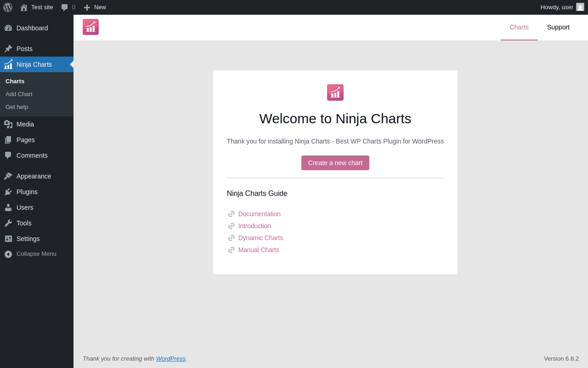Open the Posts menu
This screenshot has height=368, width=588.
click(x=37, y=49)
